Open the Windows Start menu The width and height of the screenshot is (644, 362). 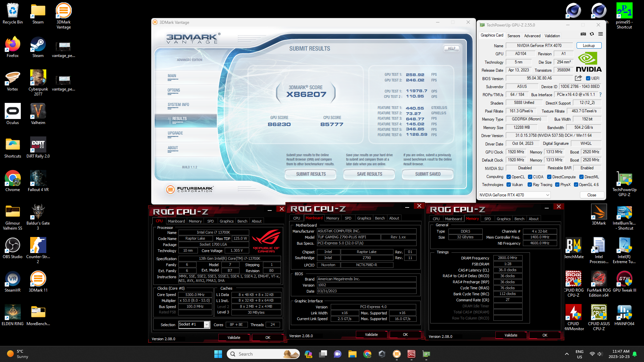(x=218, y=354)
